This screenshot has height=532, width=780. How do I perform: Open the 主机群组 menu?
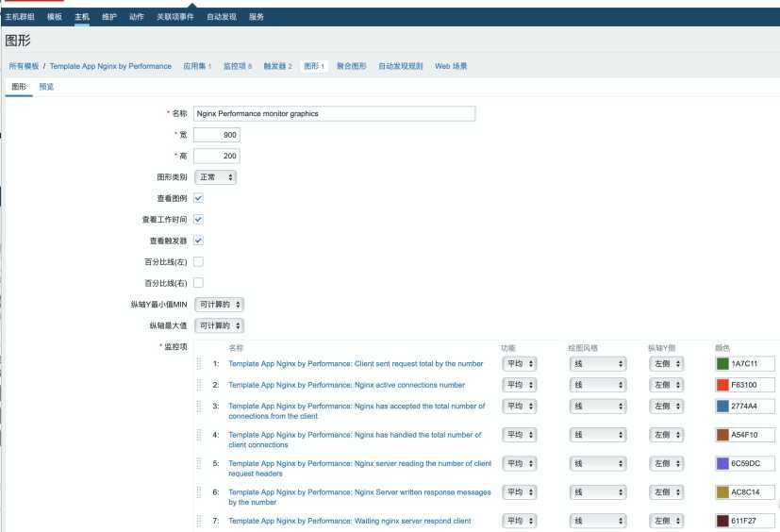coord(20,17)
